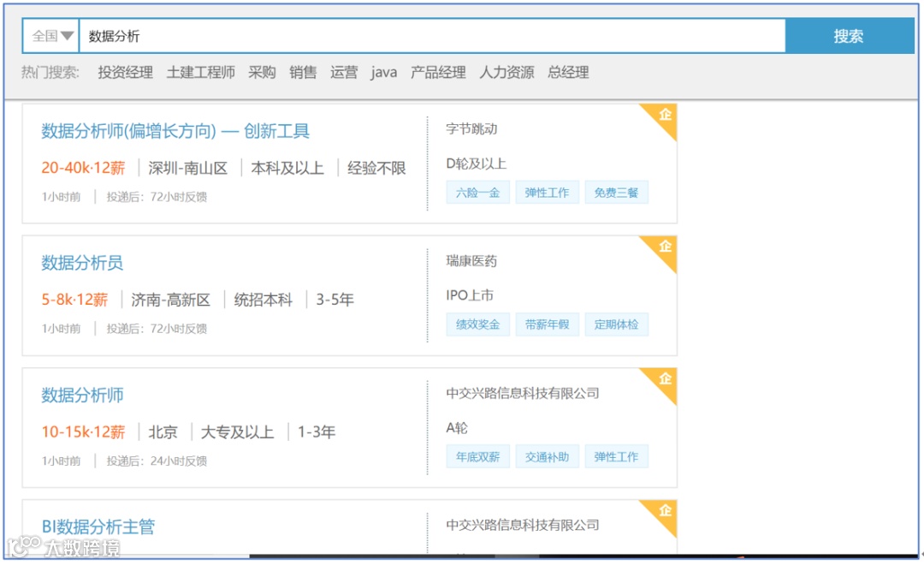Open company 瑞康医药
Image resolution: width=924 pixels, height=565 pixels.
click(x=471, y=261)
